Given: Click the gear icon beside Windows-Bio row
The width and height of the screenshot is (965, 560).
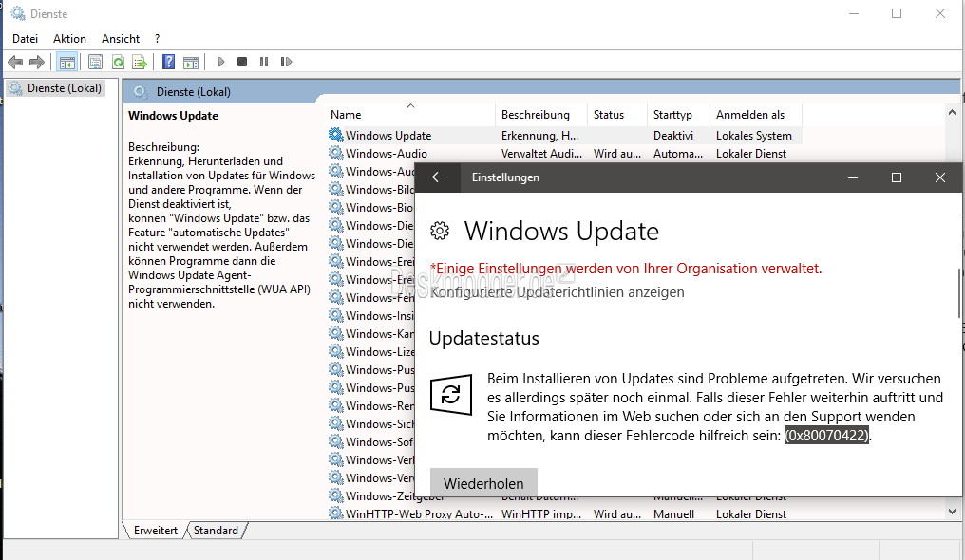Looking at the screenshot, I should click(x=336, y=207).
